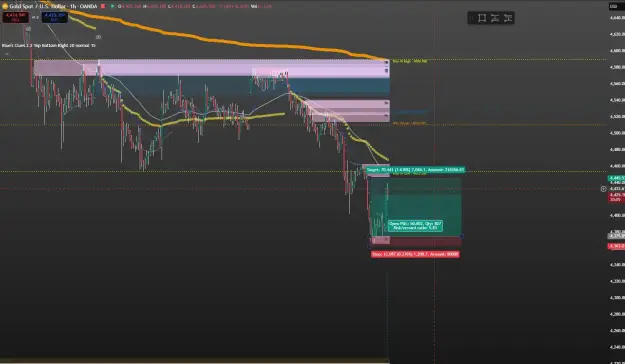This screenshot has height=364, width=625.
Task: Click the red countdown price label on scale
Action: click(x=616, y=197)
